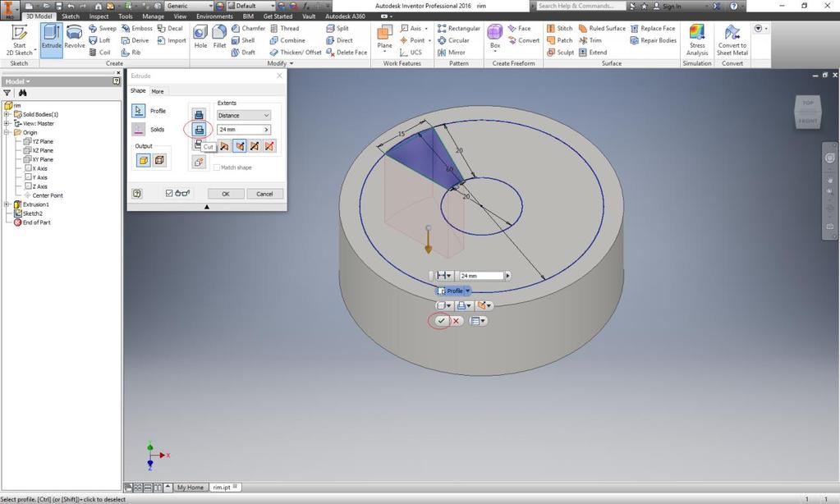
Task: Select the Coil tool
Action: point(99,53)
